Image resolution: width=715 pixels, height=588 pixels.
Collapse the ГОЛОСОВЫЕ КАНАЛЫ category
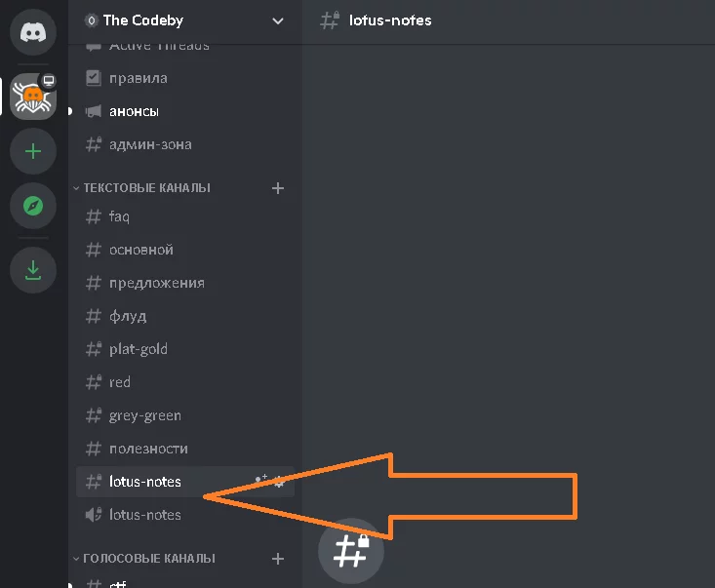[148, 559]
